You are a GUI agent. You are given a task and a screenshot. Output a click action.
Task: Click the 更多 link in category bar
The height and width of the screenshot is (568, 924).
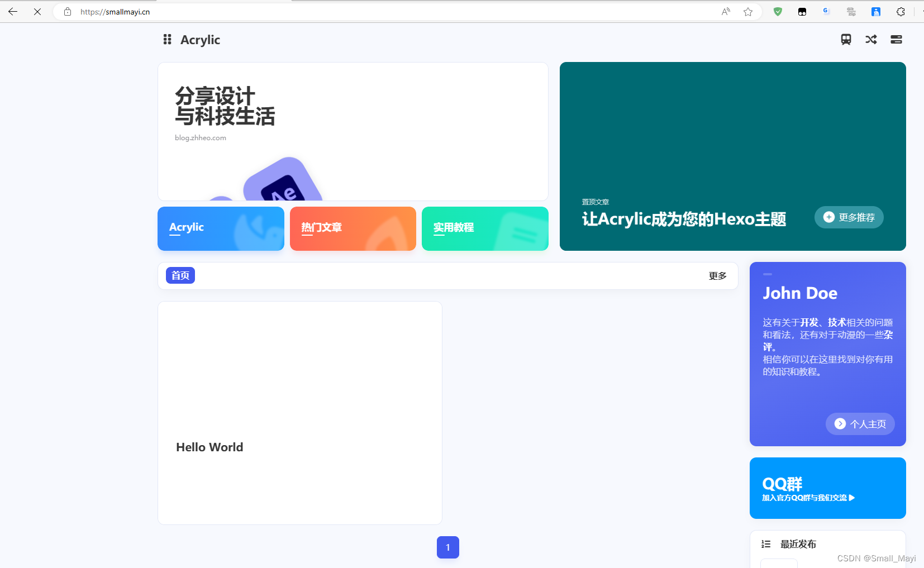[718, 276]
